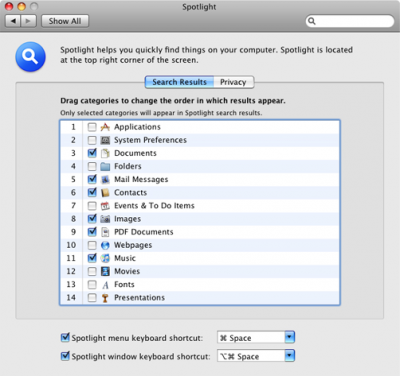Click the yellow minimize window button

tap(21, 6)
